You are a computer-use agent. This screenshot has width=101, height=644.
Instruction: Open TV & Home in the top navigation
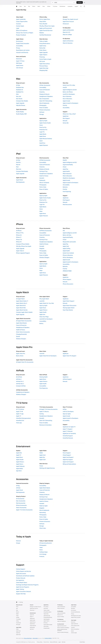coord(55,6)
